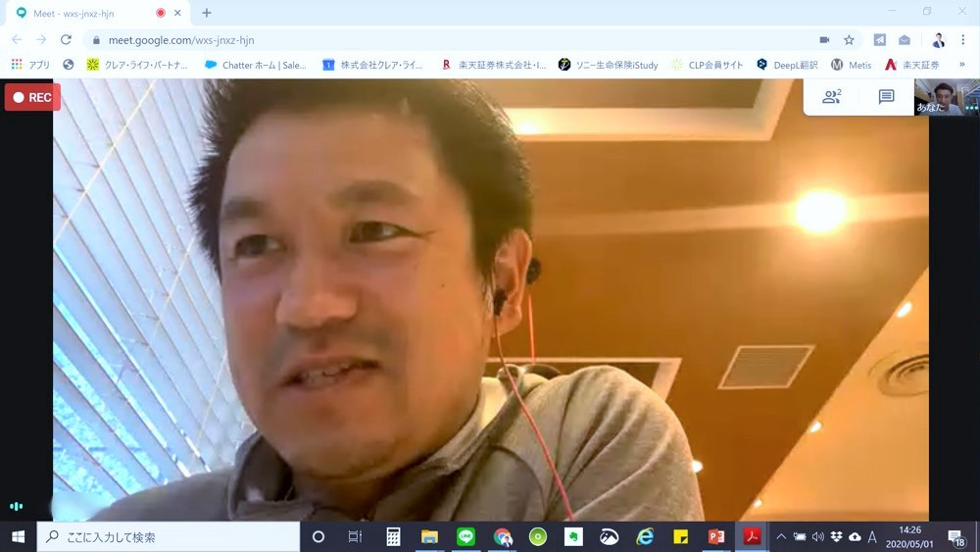The image size is (980, 552).
Task: Open the Chrome three-dot menu
Action: (963, 40)
